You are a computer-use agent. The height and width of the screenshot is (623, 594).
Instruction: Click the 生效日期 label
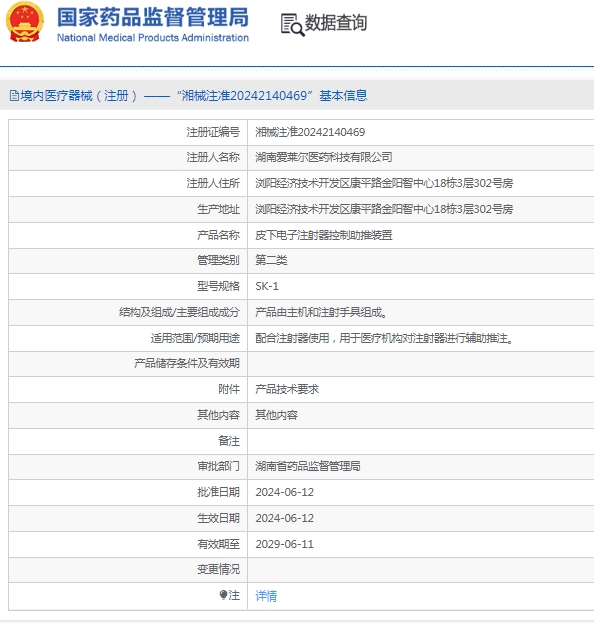219,518
